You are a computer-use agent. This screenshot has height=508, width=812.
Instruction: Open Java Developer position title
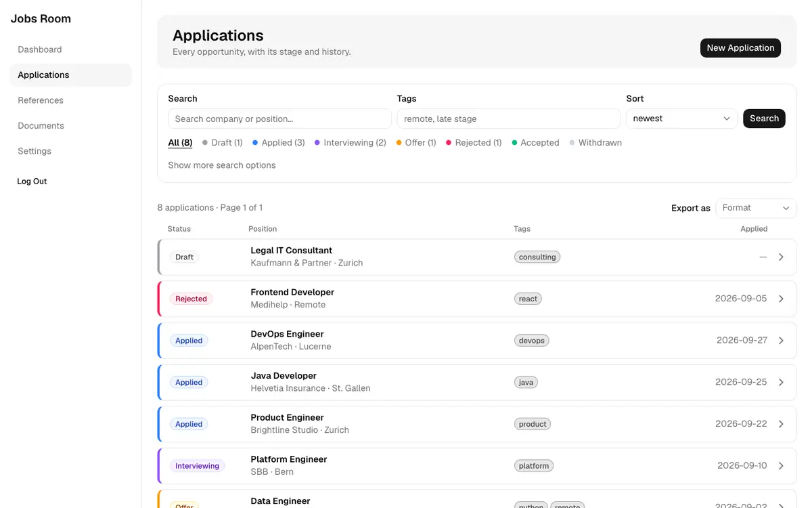[x=284, y=376]
